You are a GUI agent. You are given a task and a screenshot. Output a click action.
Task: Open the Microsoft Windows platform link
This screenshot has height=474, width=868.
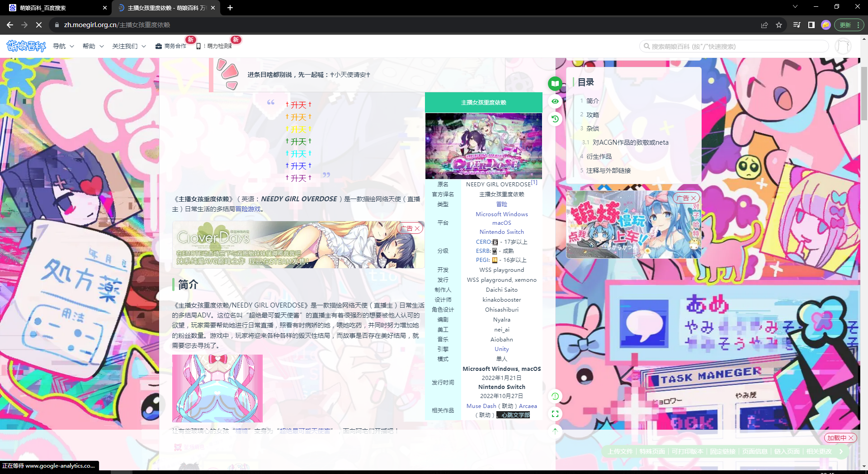(501, 214)
